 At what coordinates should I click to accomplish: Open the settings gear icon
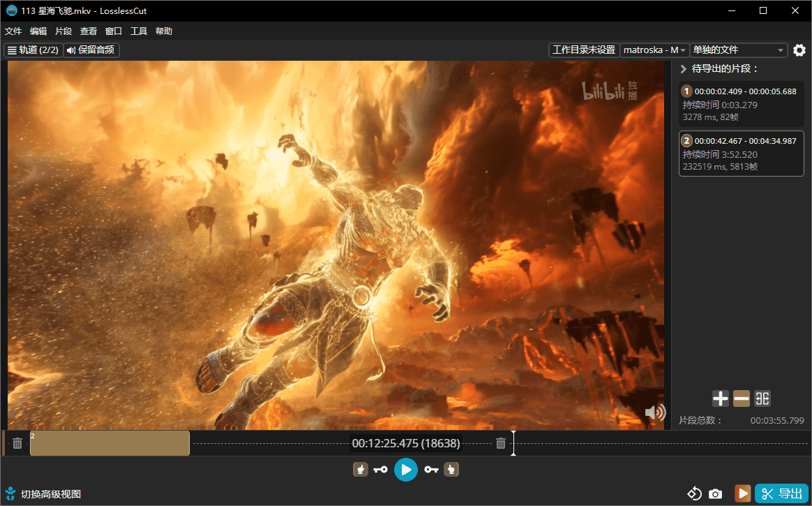pos(799,50)
